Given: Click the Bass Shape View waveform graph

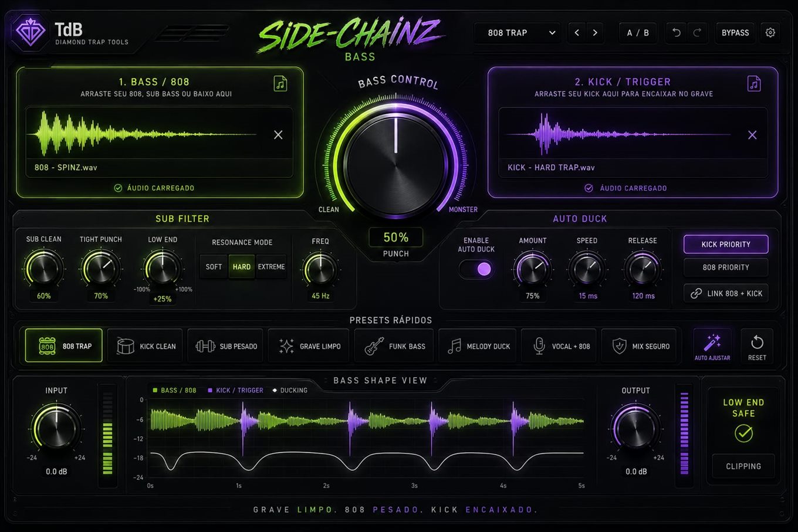Looking at the screenshot, I should click(367, 438).
